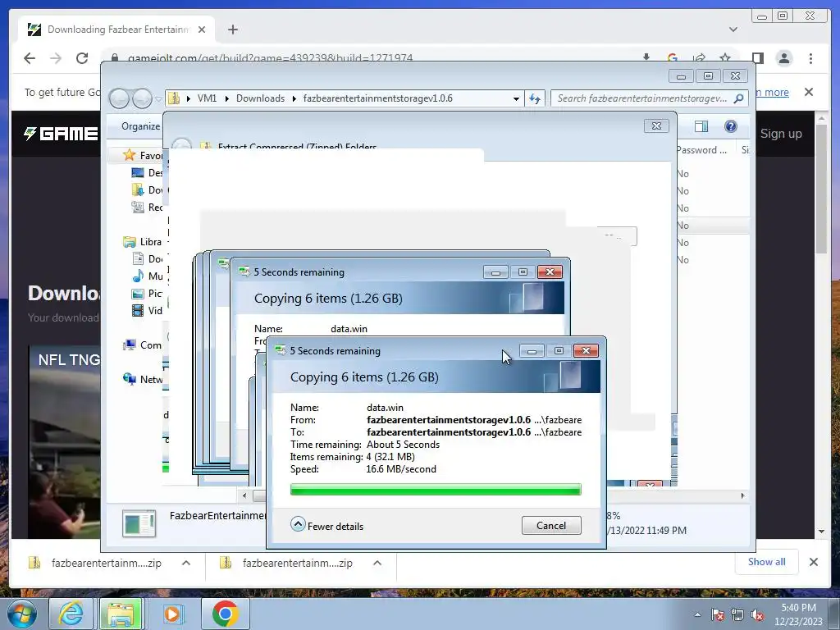Image resolution: width=840 pixels, height=630 pixels.
Task: Reload the Chrome page
Action: pyautogui.click(x=82, y=58)
